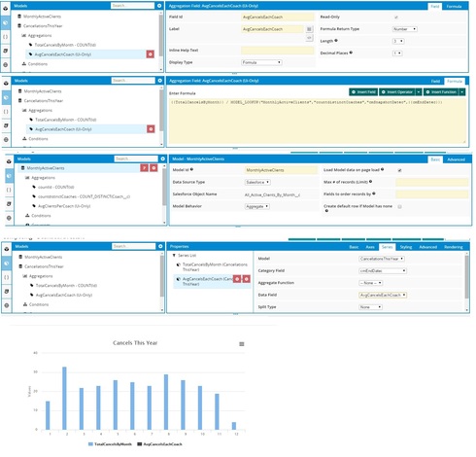Click help icon beside Model Id label

pyautogui.click(x=191, y=169)
